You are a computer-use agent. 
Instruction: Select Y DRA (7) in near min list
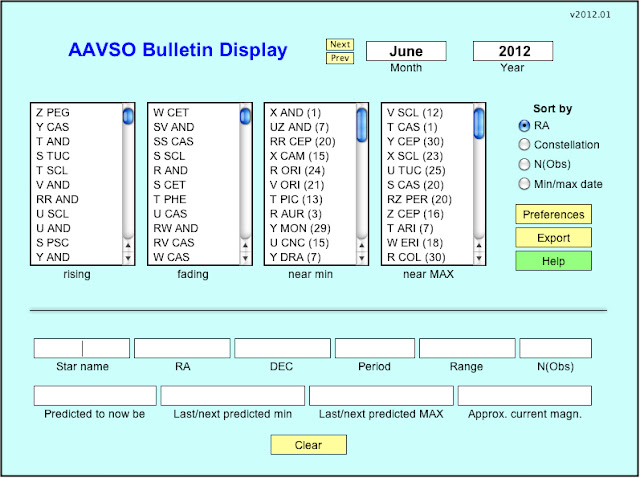coord(295,257)
